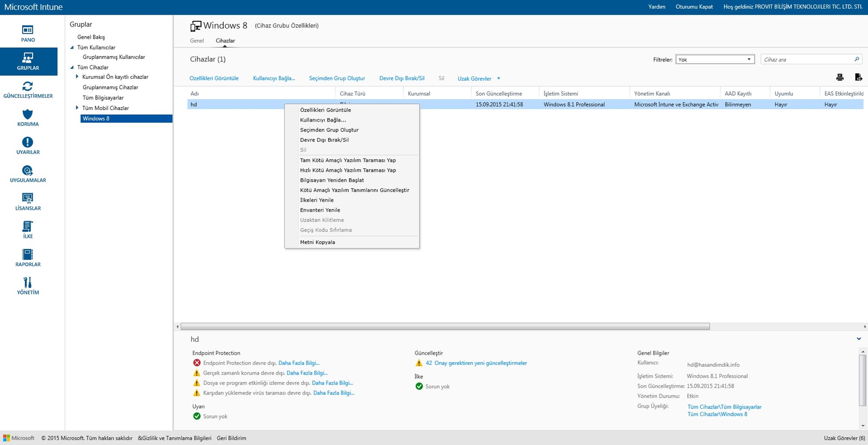Click the details pane vertical scrollbar
This screenshot has width=868, height=445.
click(x=863, y=380)
